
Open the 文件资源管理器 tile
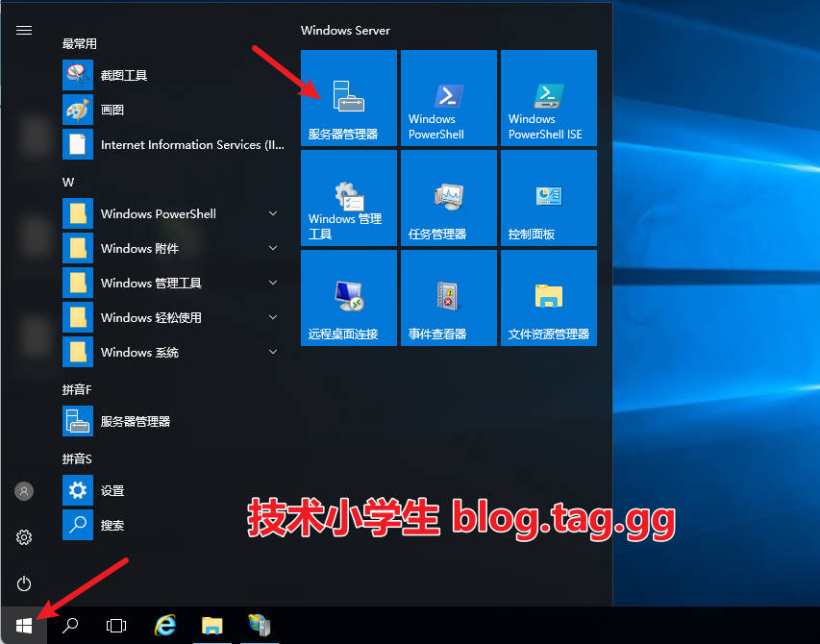click(548, 298)
